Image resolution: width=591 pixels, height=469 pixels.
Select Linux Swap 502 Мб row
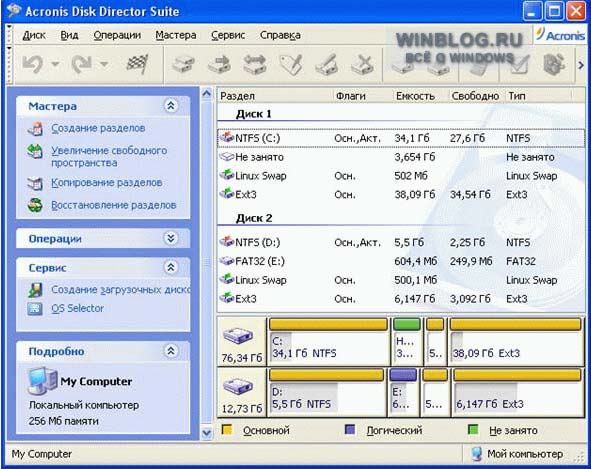pyautogui.click(x=401, y=176)
